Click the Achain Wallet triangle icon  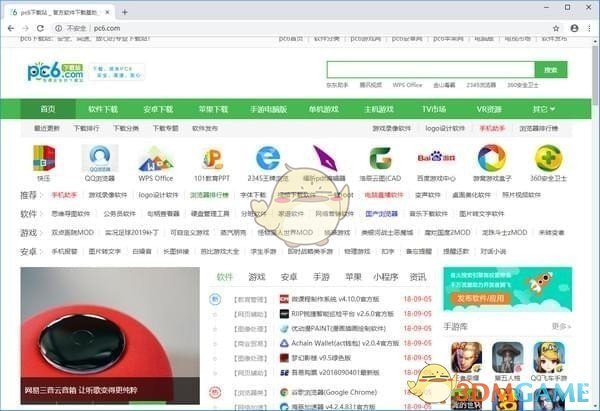click(x=284, y=343)
